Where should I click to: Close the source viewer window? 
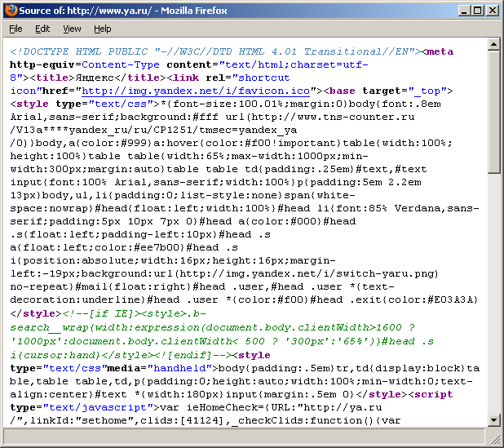492,11
